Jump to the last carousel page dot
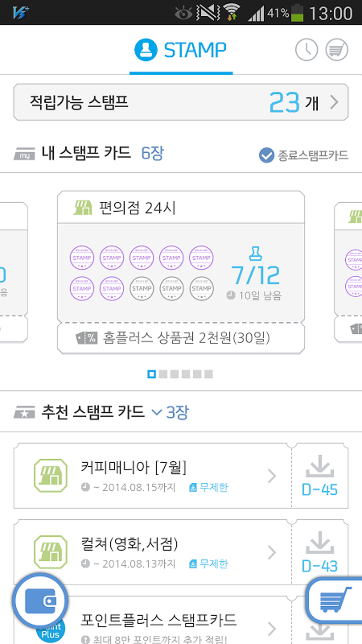Viewport: 362px width, 644px height. click(209, 374)
